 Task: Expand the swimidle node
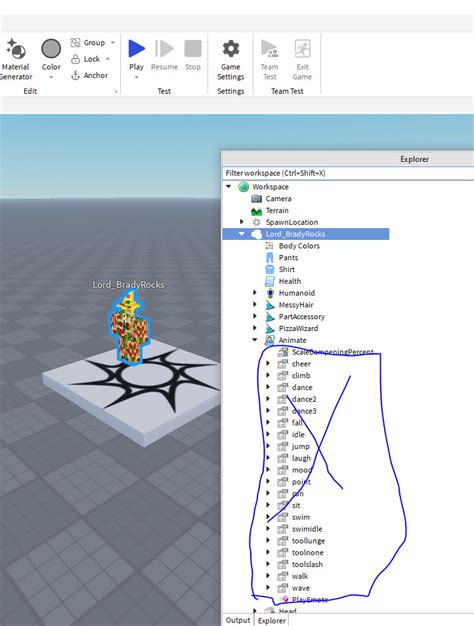coord(268,528)
